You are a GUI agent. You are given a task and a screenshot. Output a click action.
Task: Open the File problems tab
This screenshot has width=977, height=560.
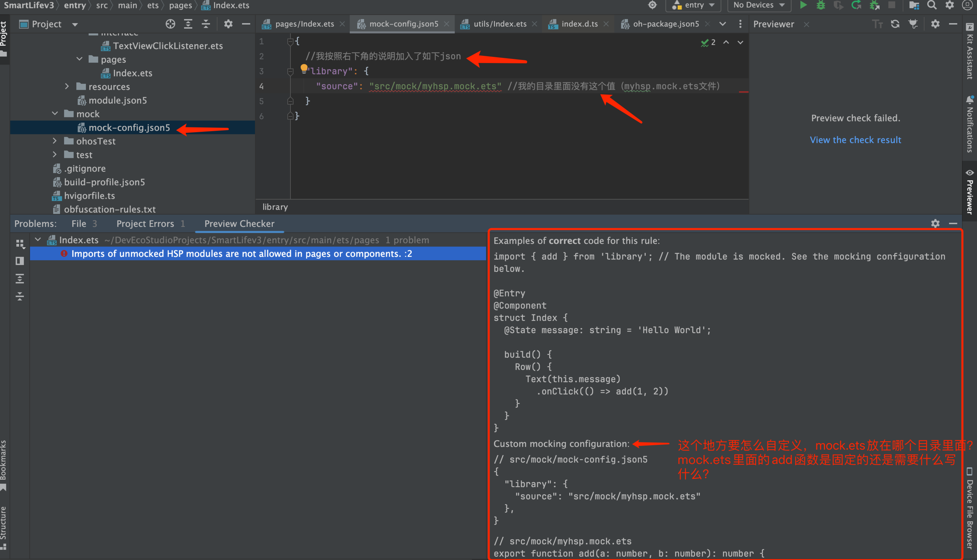click(84, 223)
